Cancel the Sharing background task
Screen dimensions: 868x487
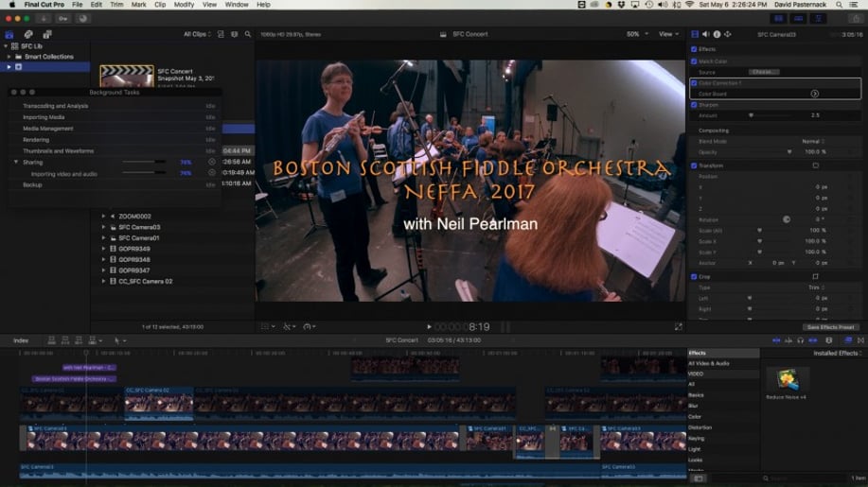[x=211, y=162]
